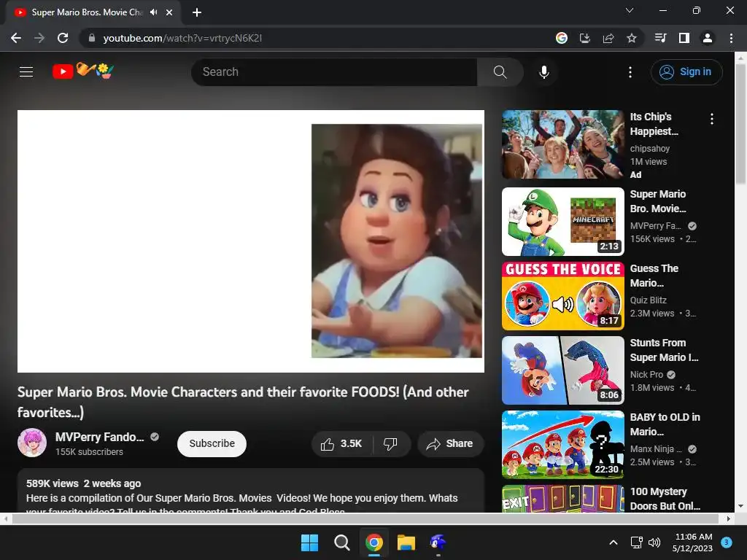
Task: Click the Sign in button
Action: 686,72
